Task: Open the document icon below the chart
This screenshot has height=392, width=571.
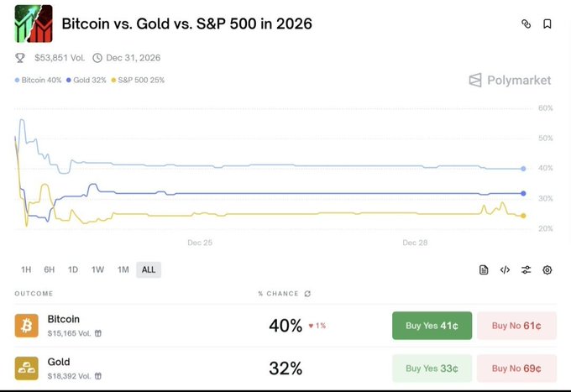Action: (x=484, y=269)
